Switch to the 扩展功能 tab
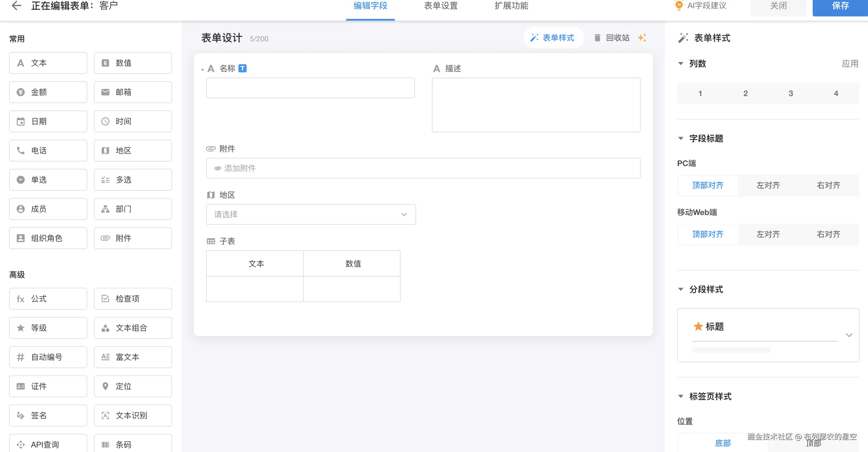868x452 pixels. click(x=511, y=6)
